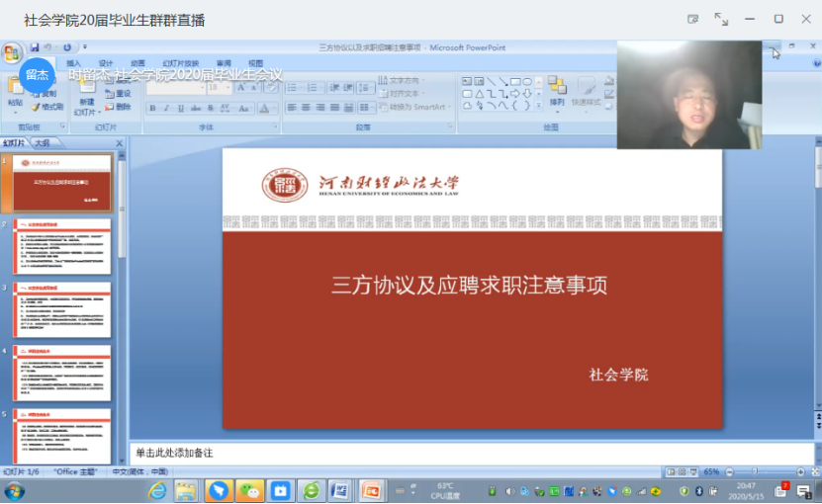
Task: Adjust the zoom slider handle
Action: tap(755, 471)
